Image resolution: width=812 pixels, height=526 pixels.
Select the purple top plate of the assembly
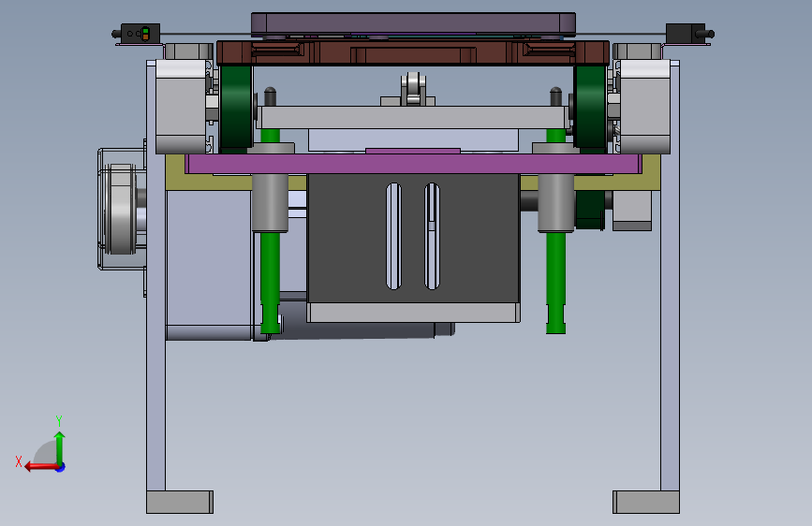pos(413,23)
